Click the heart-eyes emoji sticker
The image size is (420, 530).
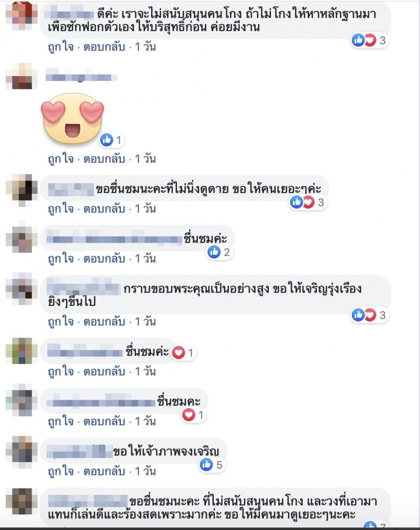tap(72, 118)
